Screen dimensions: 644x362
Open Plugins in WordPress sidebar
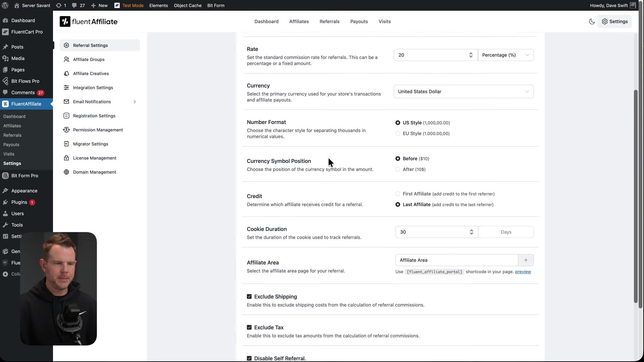tap(19, 202)
